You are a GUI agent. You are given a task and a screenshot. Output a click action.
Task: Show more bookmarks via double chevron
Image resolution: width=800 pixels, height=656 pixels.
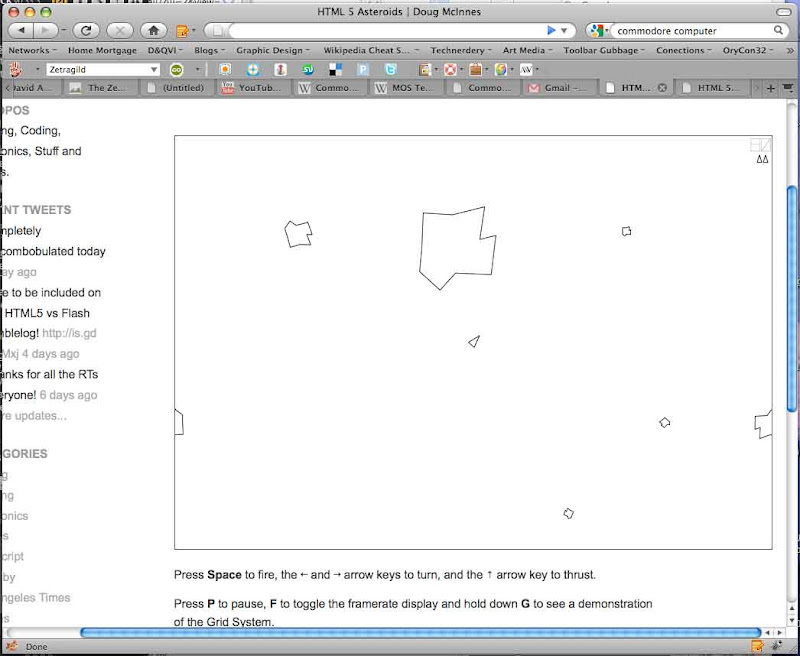coord(790,50)
